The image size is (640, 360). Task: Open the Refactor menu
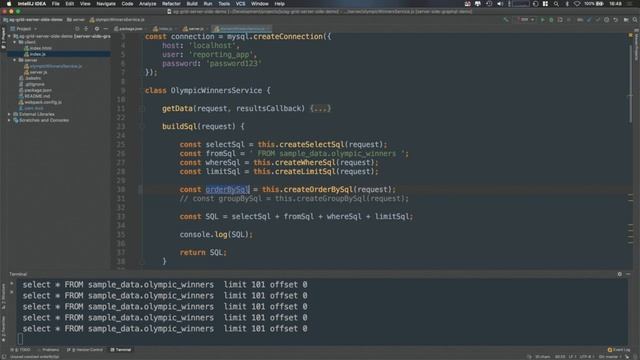171,4
